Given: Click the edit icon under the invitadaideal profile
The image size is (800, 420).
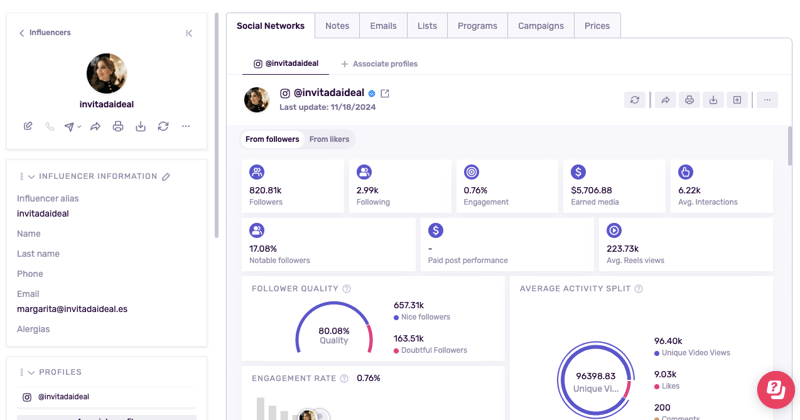Looking at the screenshot, I should coord(28,127).
